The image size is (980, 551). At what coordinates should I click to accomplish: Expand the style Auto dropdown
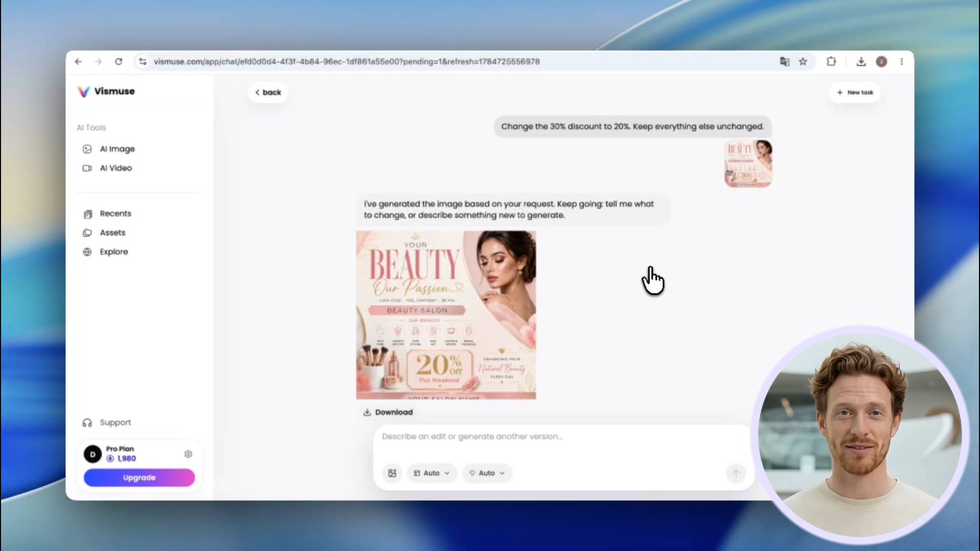point(487,473)
